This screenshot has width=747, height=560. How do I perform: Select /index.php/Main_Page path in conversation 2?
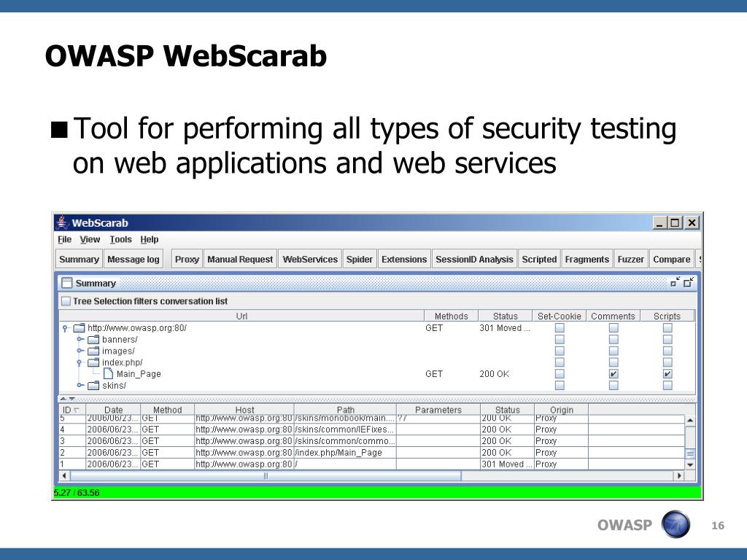click(x=345, y=452)
